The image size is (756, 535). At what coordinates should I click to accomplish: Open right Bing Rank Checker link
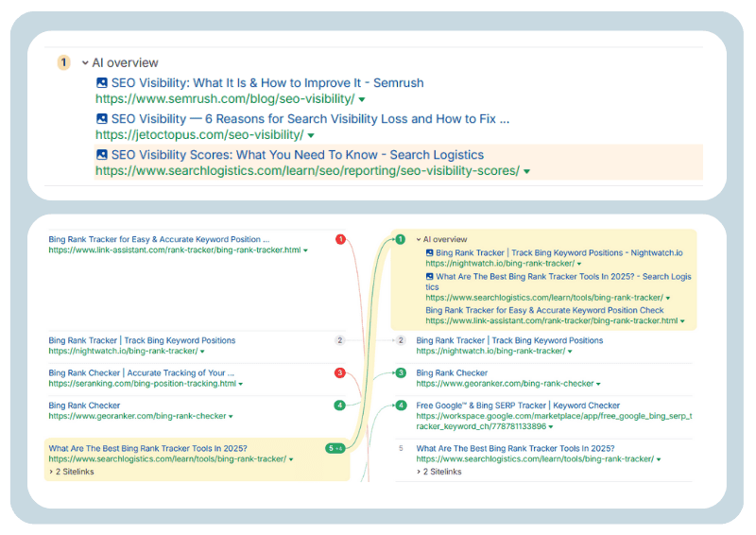coord(452,373)
